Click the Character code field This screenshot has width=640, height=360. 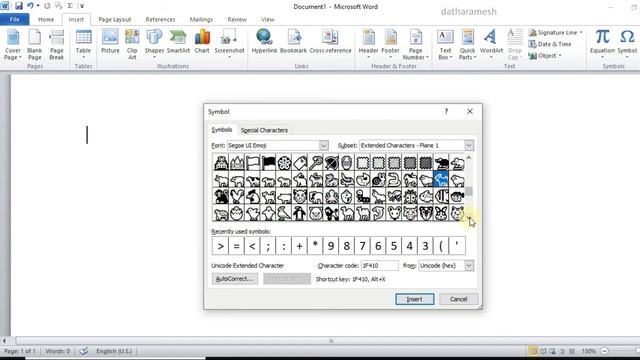pos(379,265)
